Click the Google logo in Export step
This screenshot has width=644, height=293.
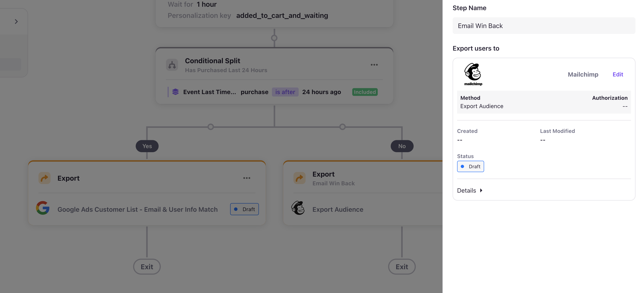(43, 208)
